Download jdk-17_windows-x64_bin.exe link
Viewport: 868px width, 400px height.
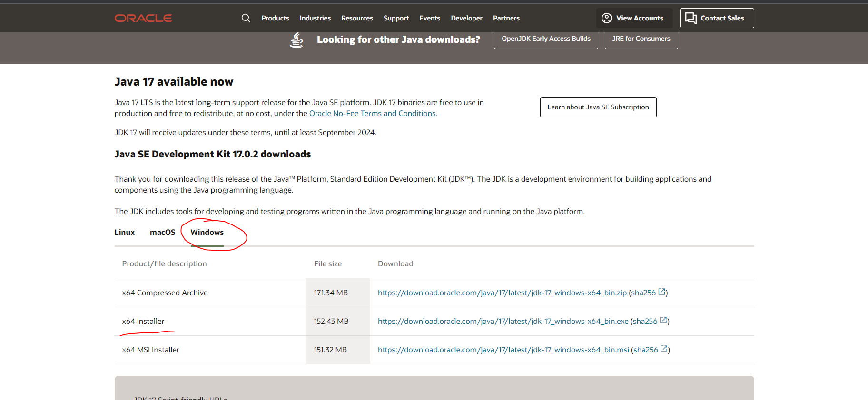click(x=503, y=321)
